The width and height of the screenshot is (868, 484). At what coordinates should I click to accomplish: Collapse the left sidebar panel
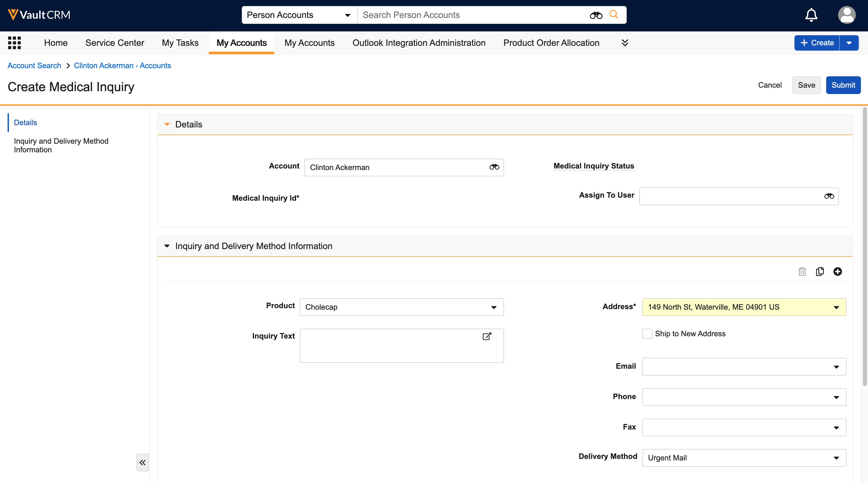point(142,462)
